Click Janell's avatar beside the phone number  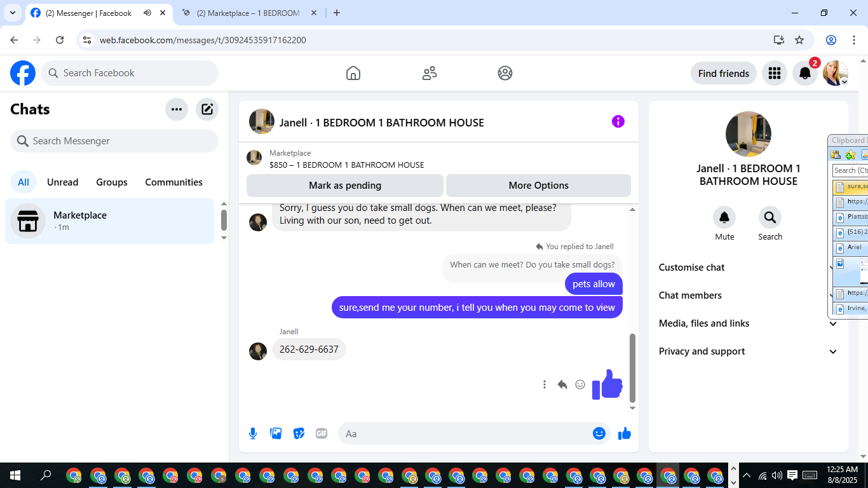(x=258, y=351)
